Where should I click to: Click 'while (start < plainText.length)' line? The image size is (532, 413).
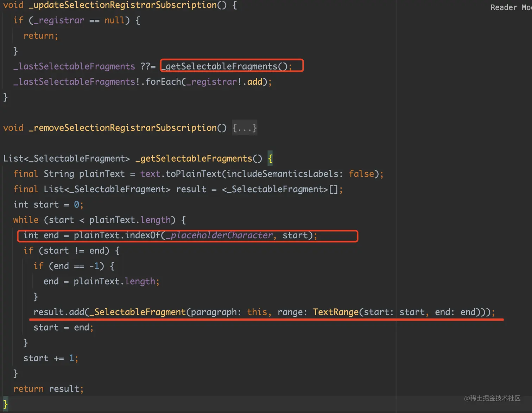[x=100, y=220]
